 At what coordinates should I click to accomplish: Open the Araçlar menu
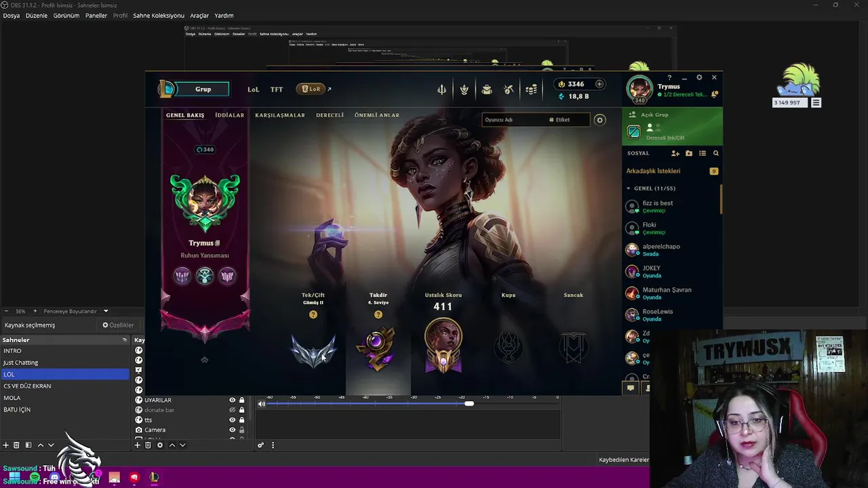[x=199, y=16]
